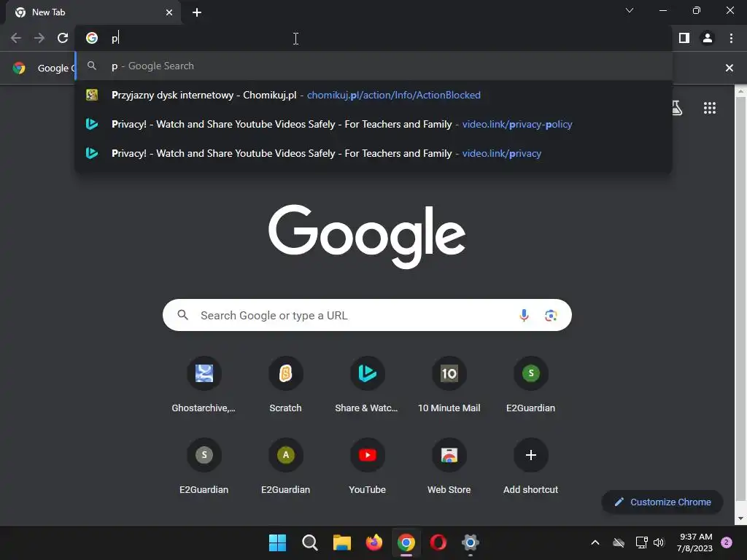Open Settings from the taskbar

coord(471,542)
